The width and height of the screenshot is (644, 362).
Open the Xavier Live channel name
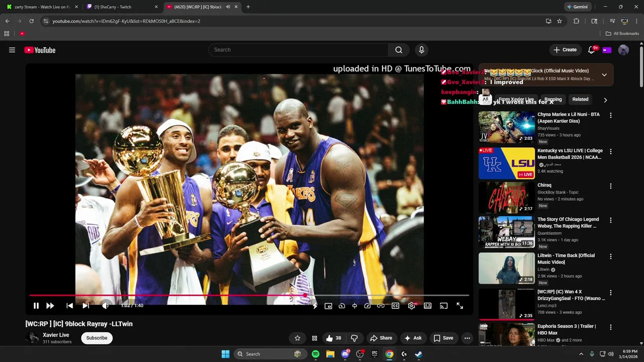[x=56, y=335]
